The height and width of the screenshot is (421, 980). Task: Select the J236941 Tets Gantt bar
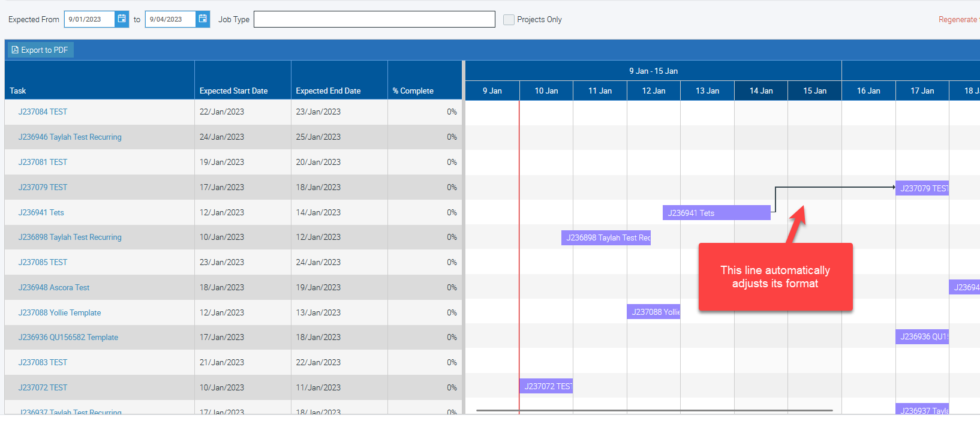pos(716,213)
